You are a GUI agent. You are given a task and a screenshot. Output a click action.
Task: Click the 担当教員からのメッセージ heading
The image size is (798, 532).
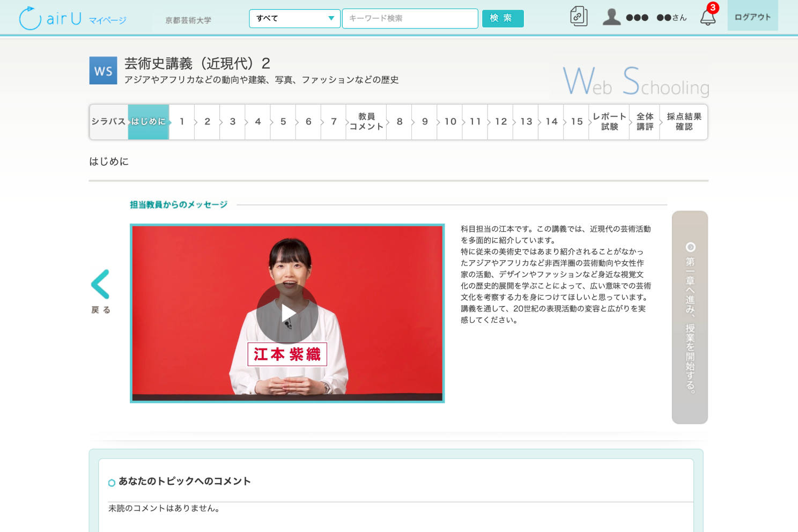click(179, 204)
